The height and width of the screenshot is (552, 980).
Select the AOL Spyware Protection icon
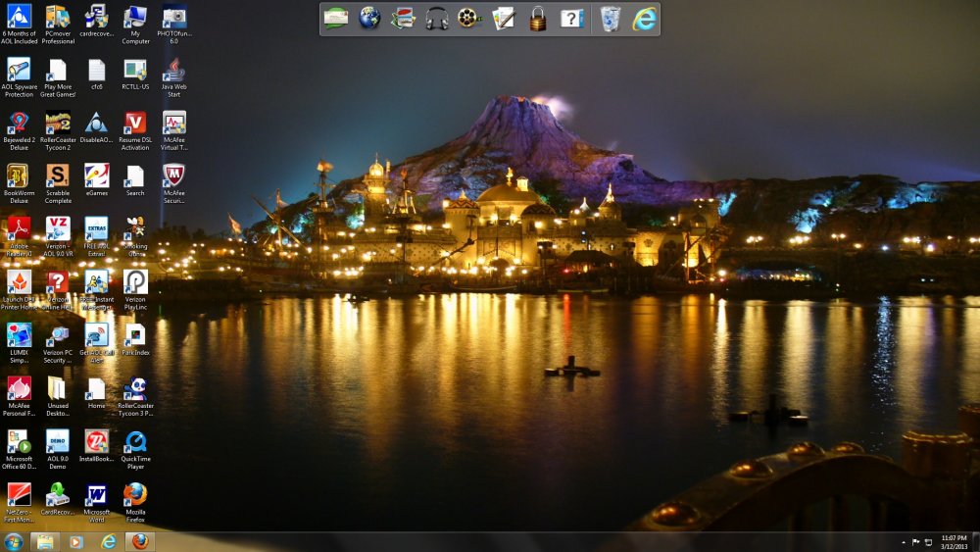pos(19,78)
